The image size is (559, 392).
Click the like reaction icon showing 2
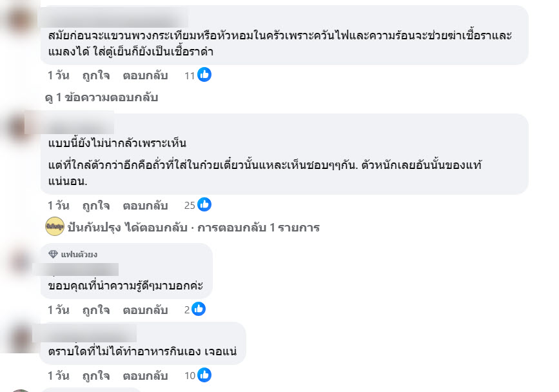(199, 309)
